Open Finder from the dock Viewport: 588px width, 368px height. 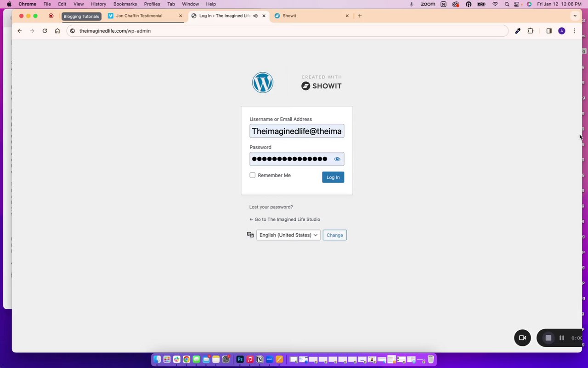[x=157, y=359]
